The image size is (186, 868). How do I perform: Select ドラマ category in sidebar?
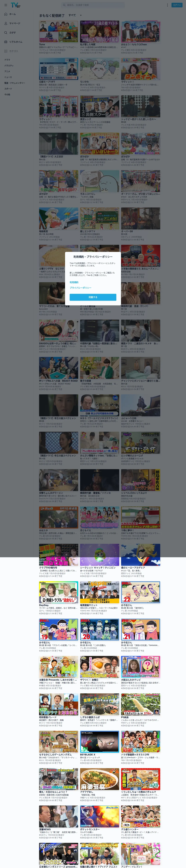[7, 60]
